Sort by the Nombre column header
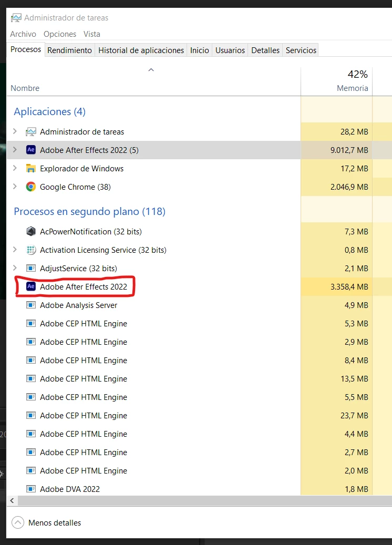Screen dimensions: 392x545 [25, 88]
